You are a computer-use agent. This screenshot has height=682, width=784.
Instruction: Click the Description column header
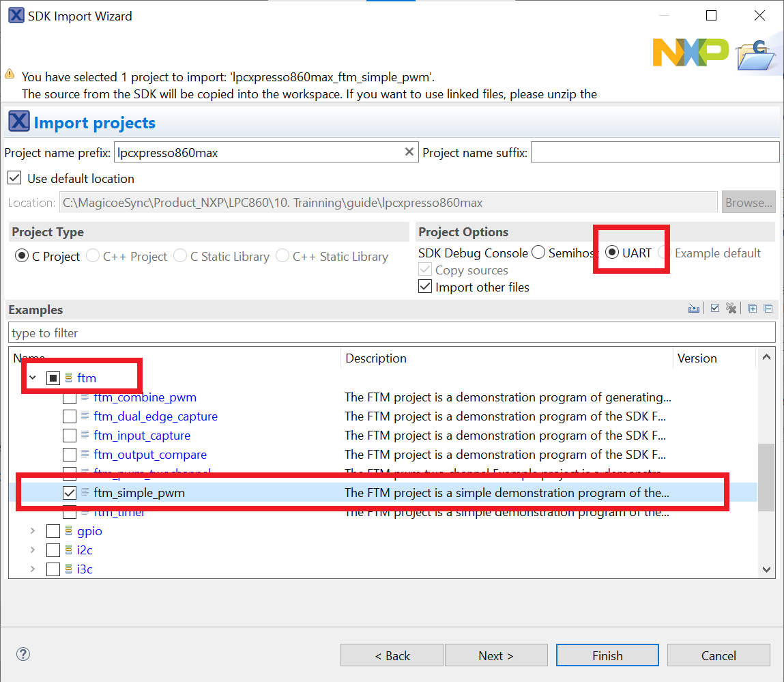[x=505, y=358]
